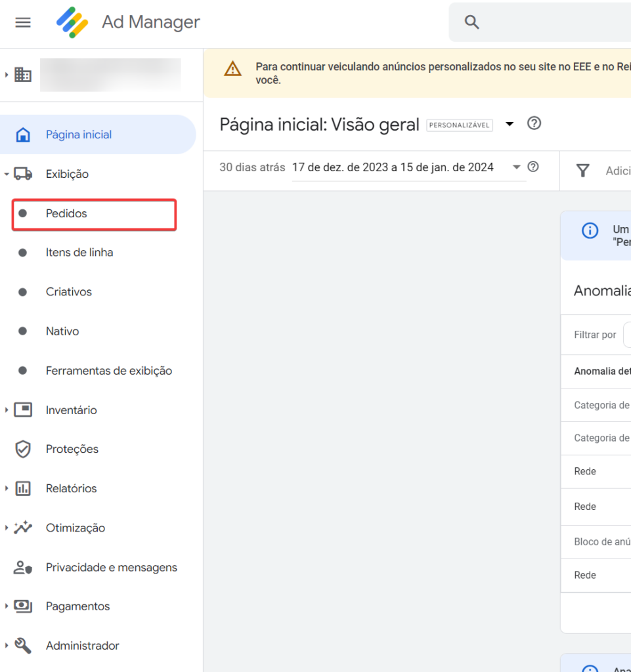This screenshot has width=631, height=672.
Task: Click the Privacidade e mensagens person icon
Action: pyautogui.click(x=23, y=567)
